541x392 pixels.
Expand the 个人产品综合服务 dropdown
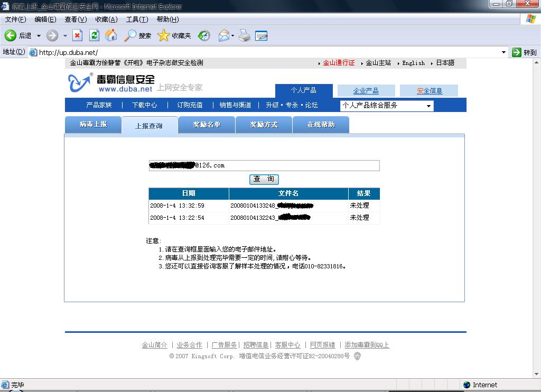pyautogui.click(x=428, y=106)
